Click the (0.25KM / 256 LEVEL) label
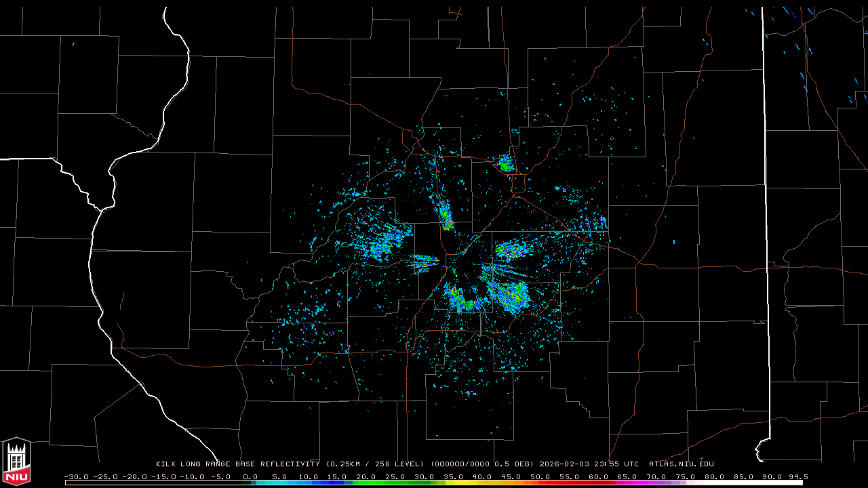This screenshot has width=868, height=488. [x=375, y=464]
